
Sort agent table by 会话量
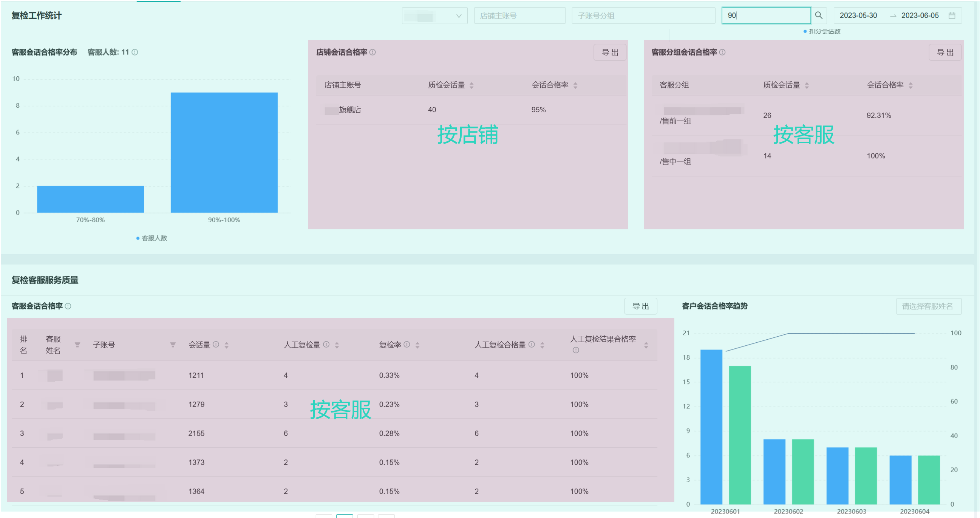click(226, 345)
